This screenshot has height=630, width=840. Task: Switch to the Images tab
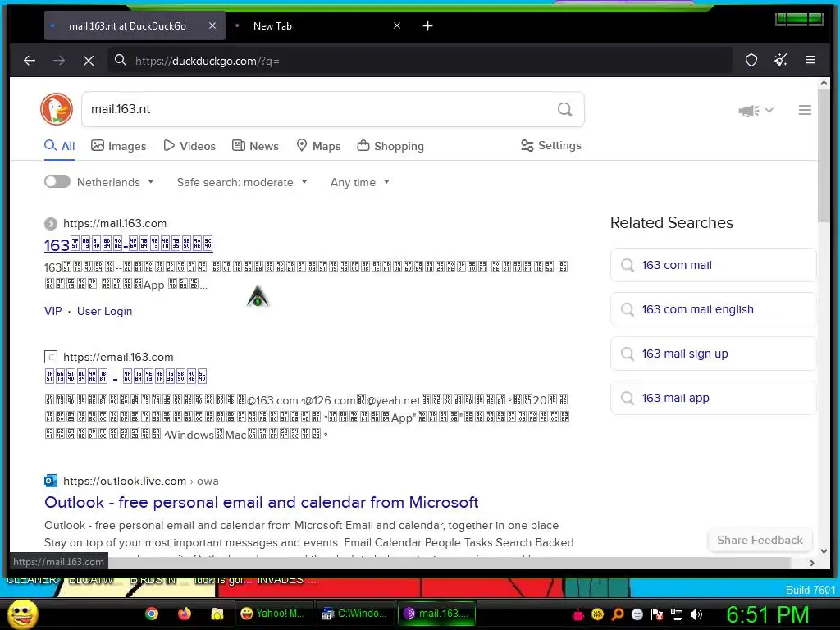(x=118, y=146)
